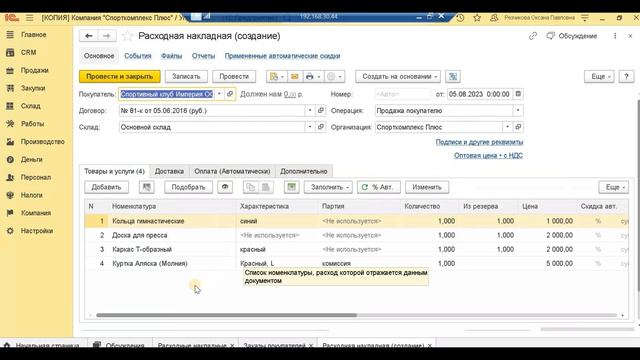Go to Продажи section

click(34, 70)
